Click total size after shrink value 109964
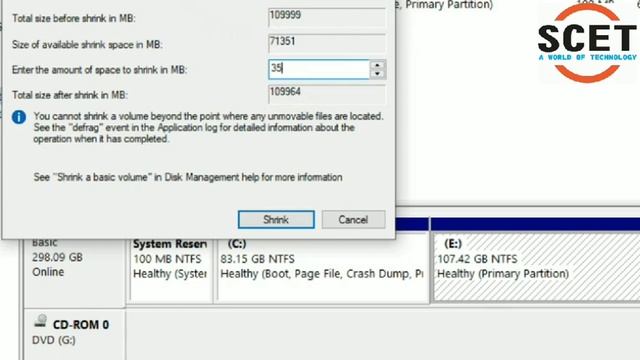Image resolution: width=640 pixels, height=360 pixels. coord(327,94)
